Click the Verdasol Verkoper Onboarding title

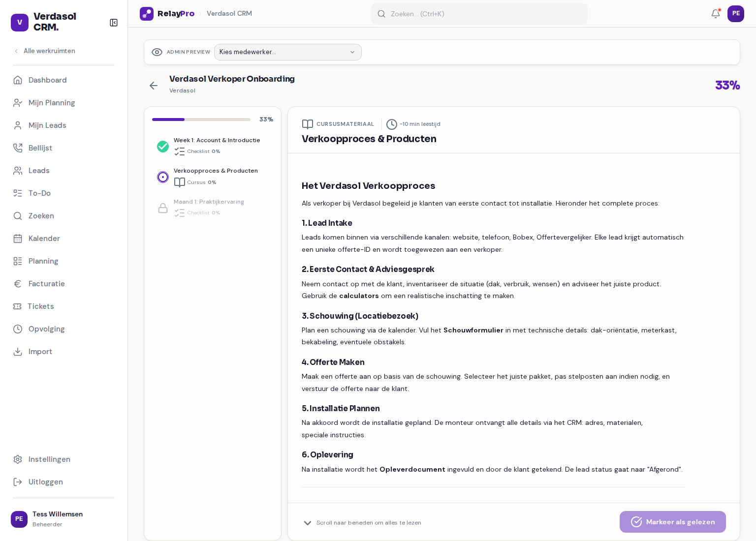pyautogui.click(x=232, y=79)
